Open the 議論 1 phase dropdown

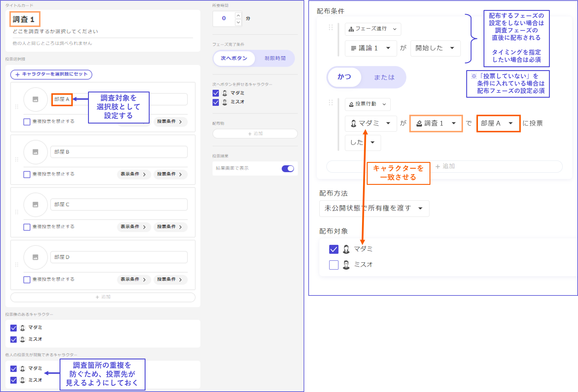(371, 48)
